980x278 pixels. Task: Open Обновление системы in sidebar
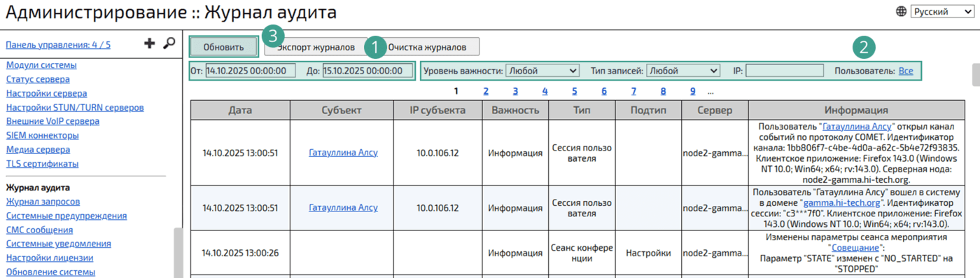(x=50, y=272)
